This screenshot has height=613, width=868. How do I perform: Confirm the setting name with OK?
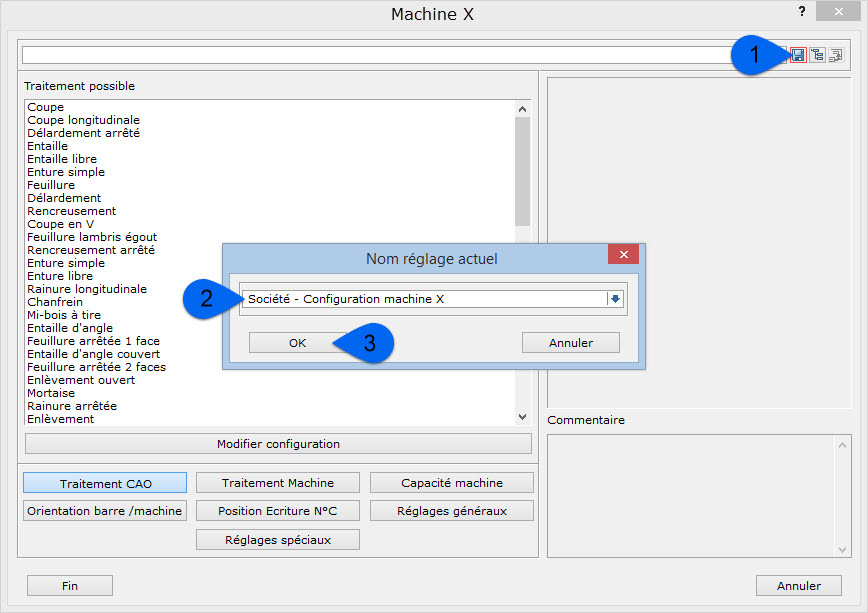[x=297, y=342]
